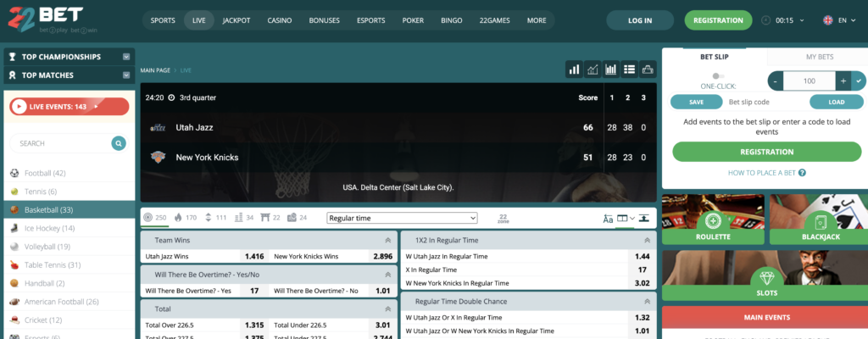
Task: Open the Blackjack game tile
Action: coord(821,220)
